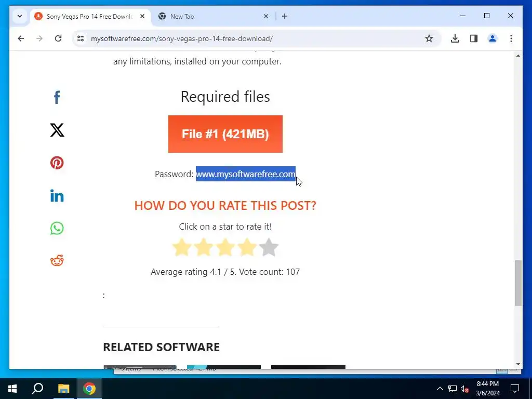532x399 pixels.
Task: Share the post on LinkedIn
Action: (x=57, y=195)
